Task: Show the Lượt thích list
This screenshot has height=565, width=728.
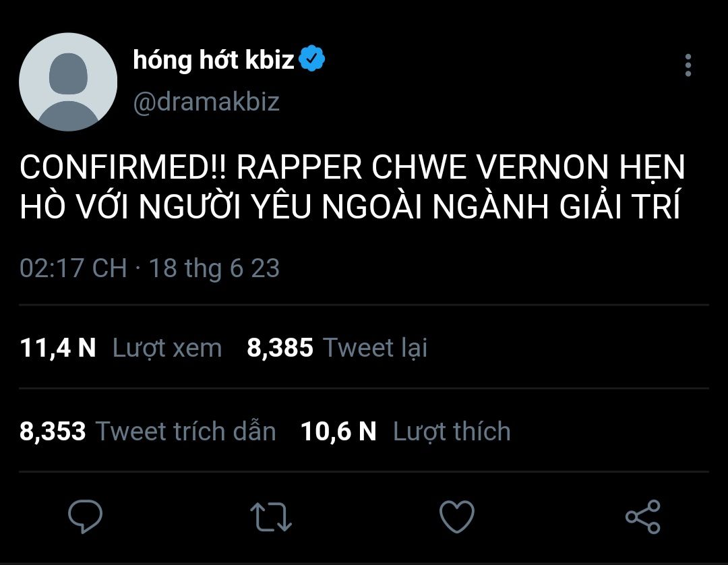Action: (x=452, y=432)
